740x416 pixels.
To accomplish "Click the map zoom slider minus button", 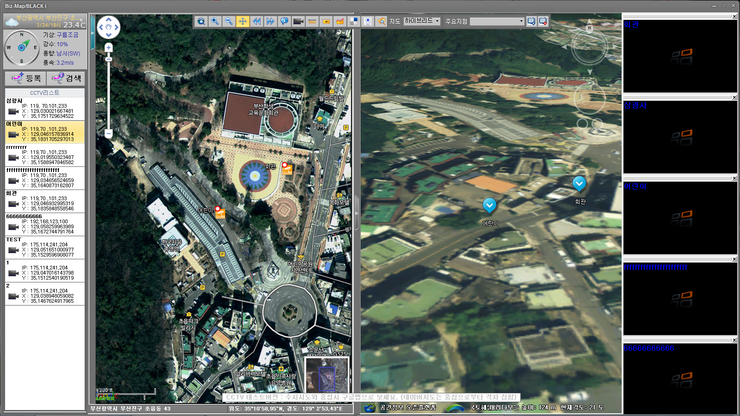I will point(108,133).
